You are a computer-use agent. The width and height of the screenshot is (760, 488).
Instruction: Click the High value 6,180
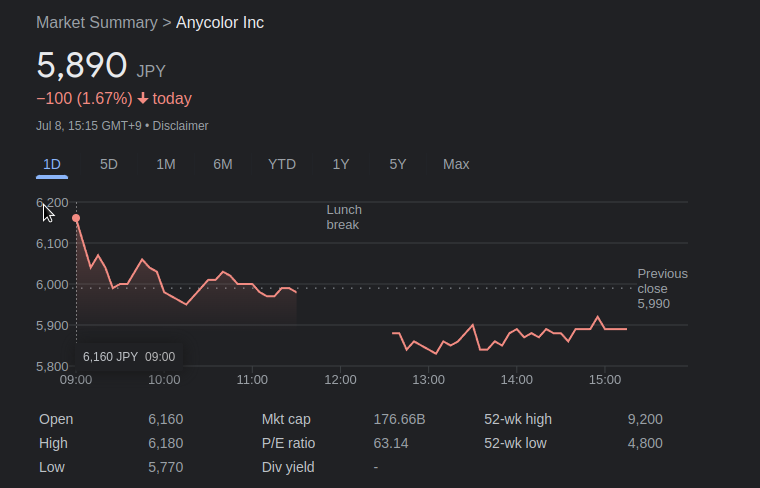tap(166, 443)
